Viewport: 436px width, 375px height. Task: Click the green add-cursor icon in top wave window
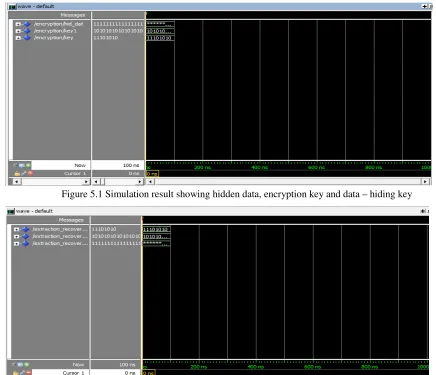[x=28, y=165]
